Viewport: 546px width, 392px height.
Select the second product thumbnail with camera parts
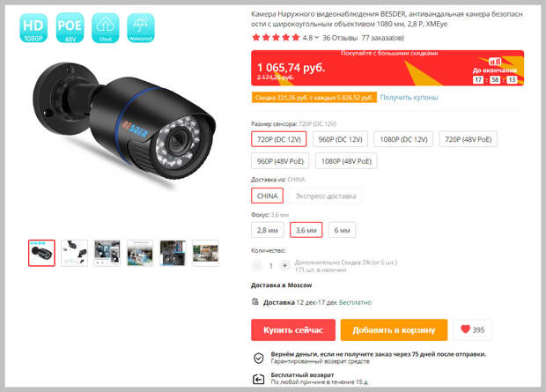(x=74, y=253)
